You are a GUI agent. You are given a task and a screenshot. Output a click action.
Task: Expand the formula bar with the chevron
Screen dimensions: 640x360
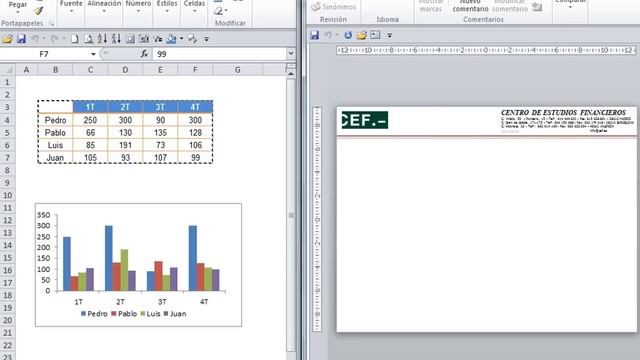coord(291,53)
